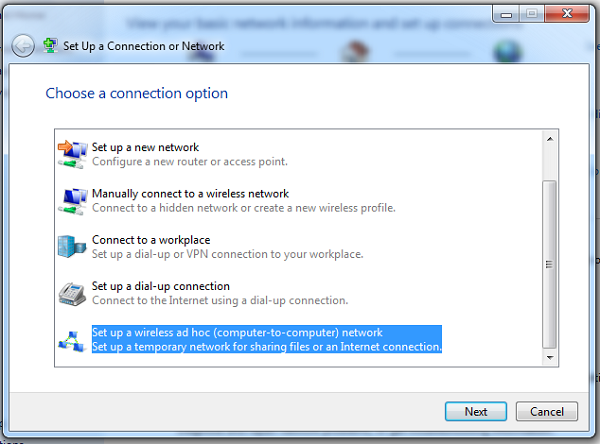600x444 pixels.
Task: Select the wireless ad hoc network option
Action: (x=267, y=339)
